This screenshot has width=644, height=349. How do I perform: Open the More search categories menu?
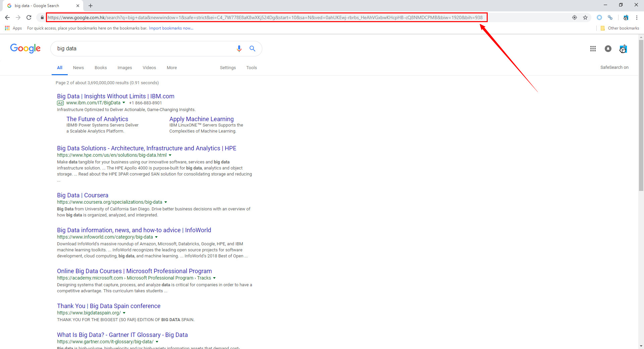tap(172, 68)
